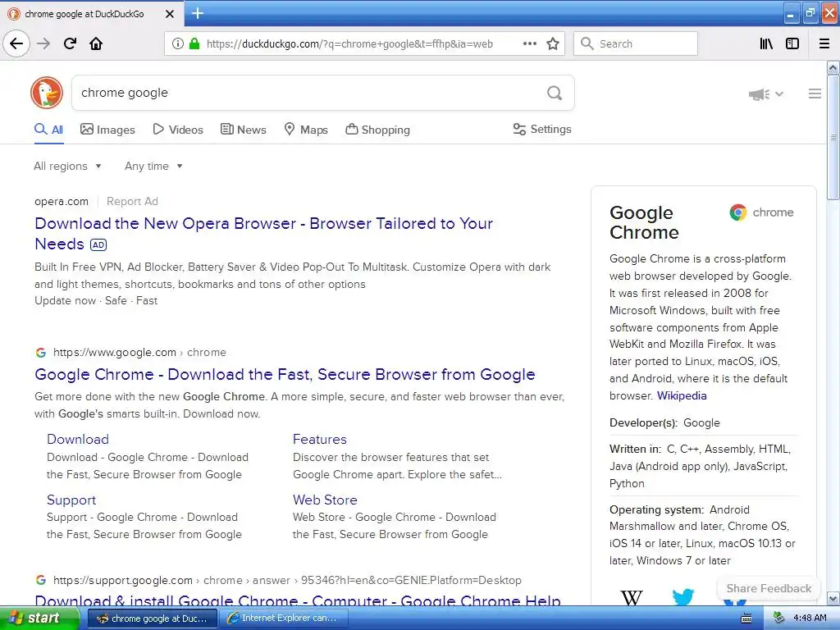Click the vertical scrollbar up arrow
This screenshot has height=630, width=840.
point(833,67)
